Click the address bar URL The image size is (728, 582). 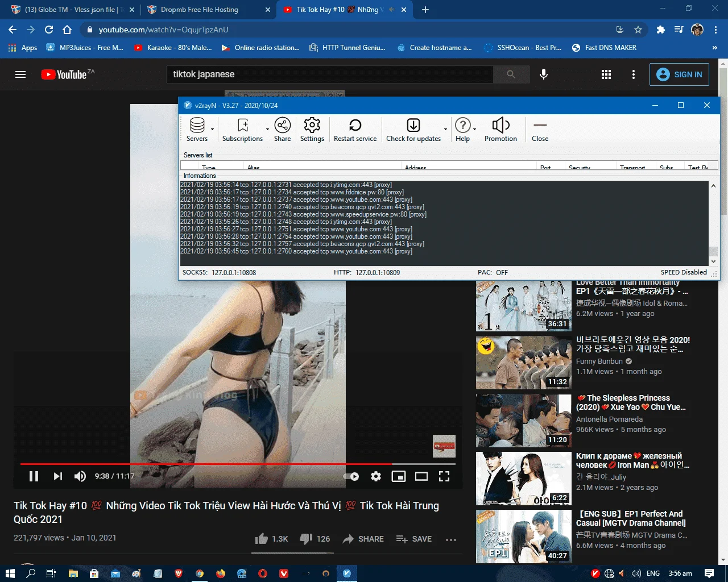[164, 30]
